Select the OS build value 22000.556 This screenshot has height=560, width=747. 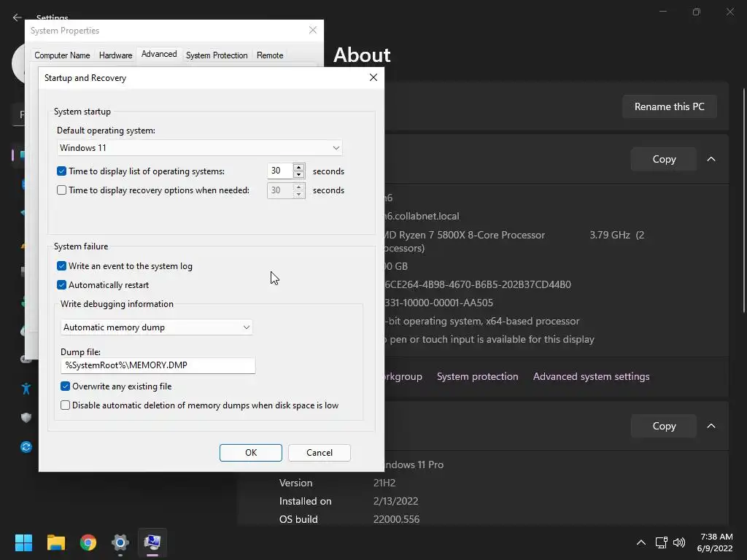coord(396,519)
